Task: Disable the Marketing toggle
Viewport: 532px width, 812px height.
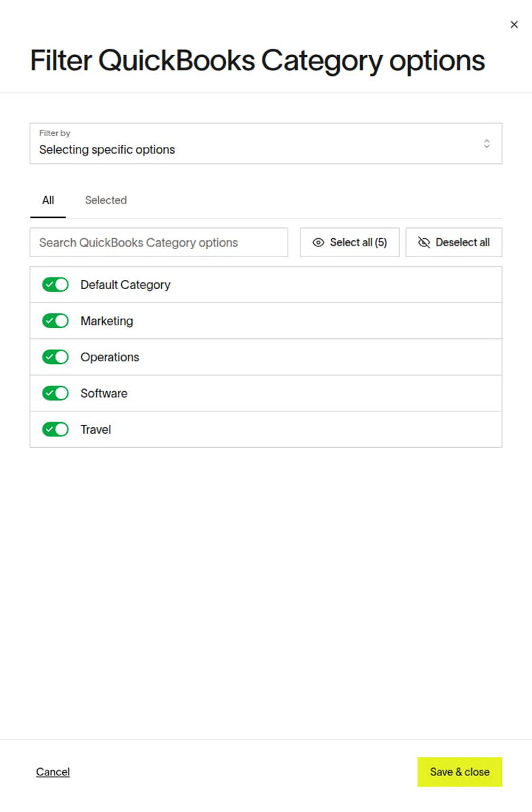Action: click(x=56, y=321)
